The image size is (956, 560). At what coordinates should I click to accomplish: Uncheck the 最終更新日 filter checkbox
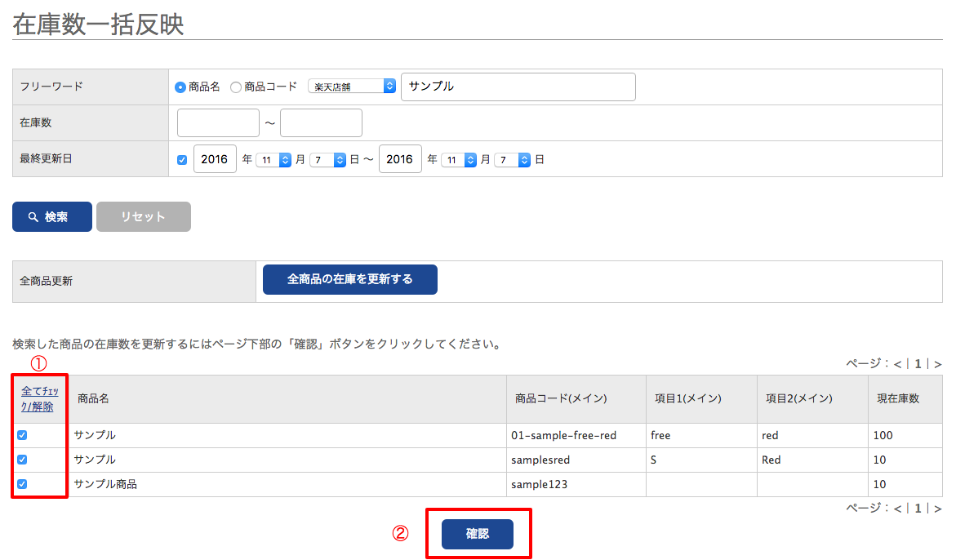pos(182,160)
